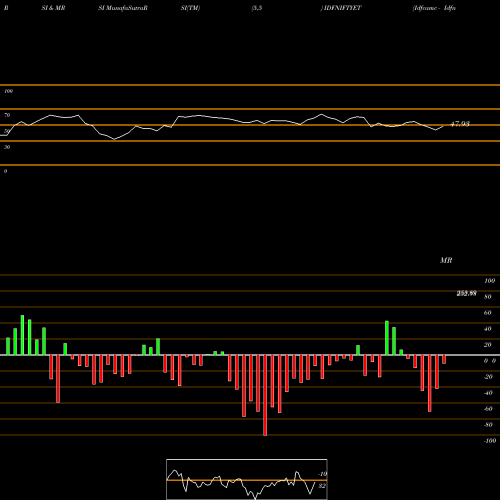
Task: Click the value label above MR axis 80
Action: pos(466,293)
